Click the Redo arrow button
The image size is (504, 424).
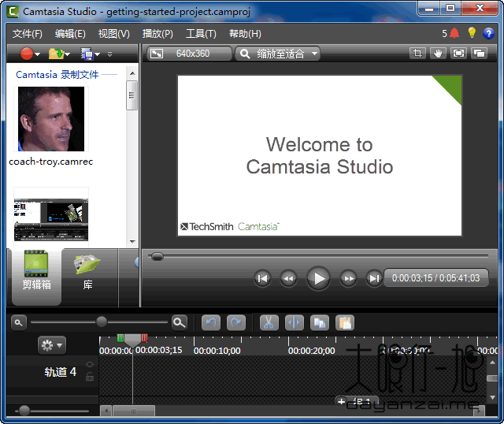[x=236, y=322]
